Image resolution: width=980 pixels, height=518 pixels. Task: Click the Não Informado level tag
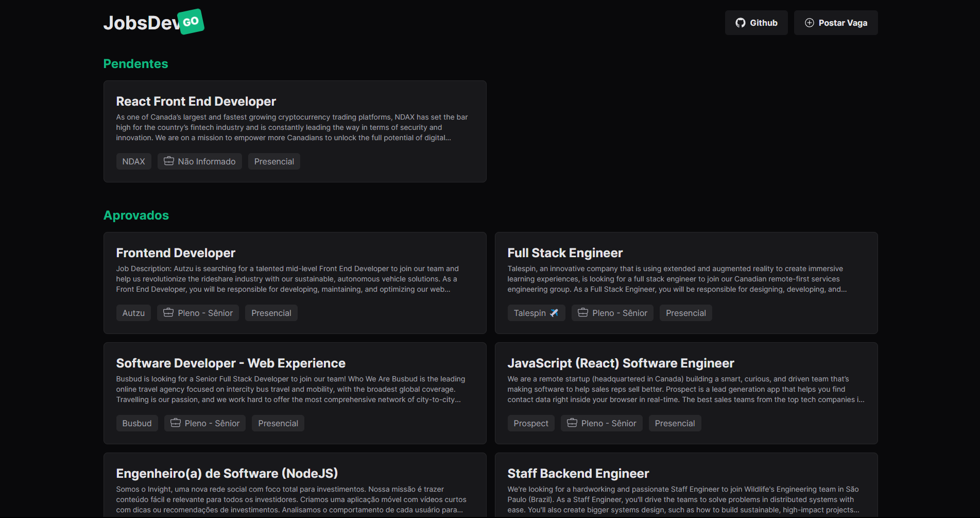(200, 161)
